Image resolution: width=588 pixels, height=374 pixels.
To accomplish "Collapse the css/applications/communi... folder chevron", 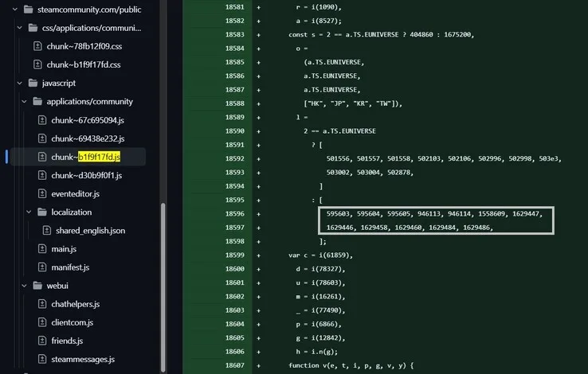I will pos(19,28).
